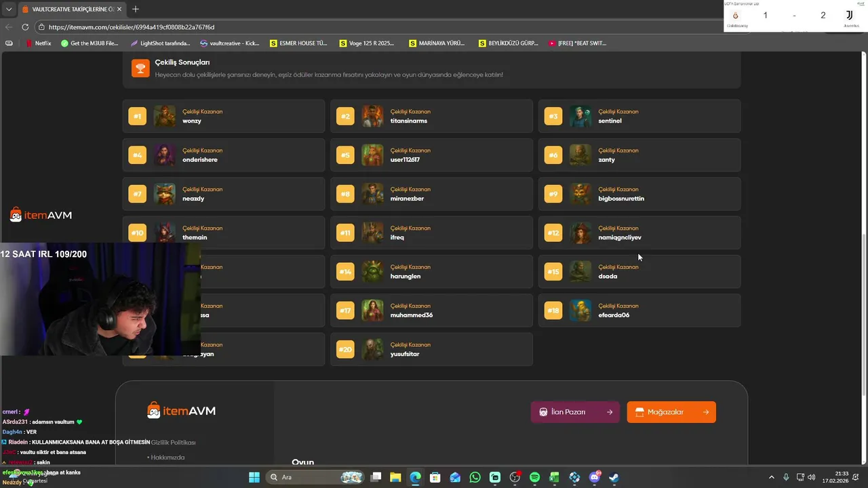
Task: Click winner name onderishere
Action: 200,160
